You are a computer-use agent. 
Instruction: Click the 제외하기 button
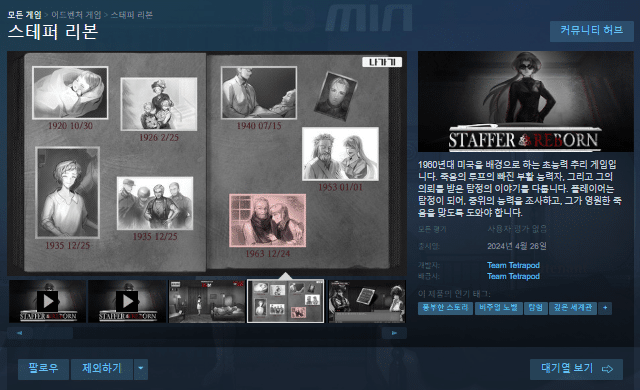pos(102,369)
